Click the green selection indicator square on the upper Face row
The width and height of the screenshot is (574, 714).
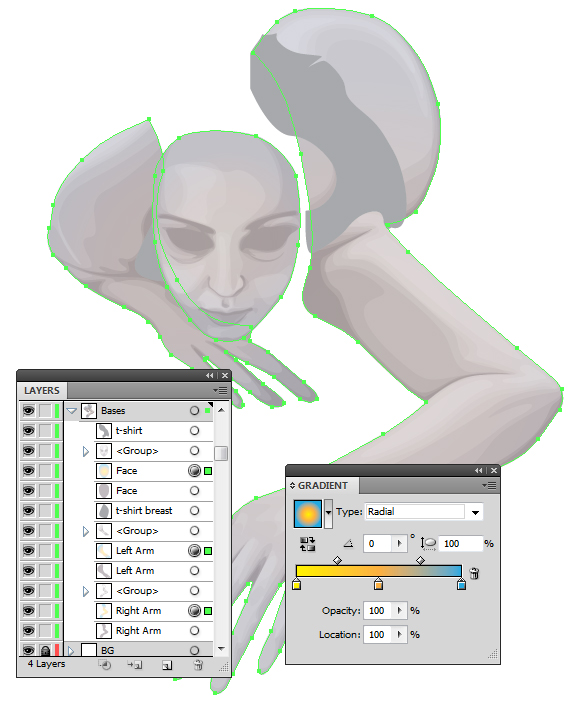208,471
